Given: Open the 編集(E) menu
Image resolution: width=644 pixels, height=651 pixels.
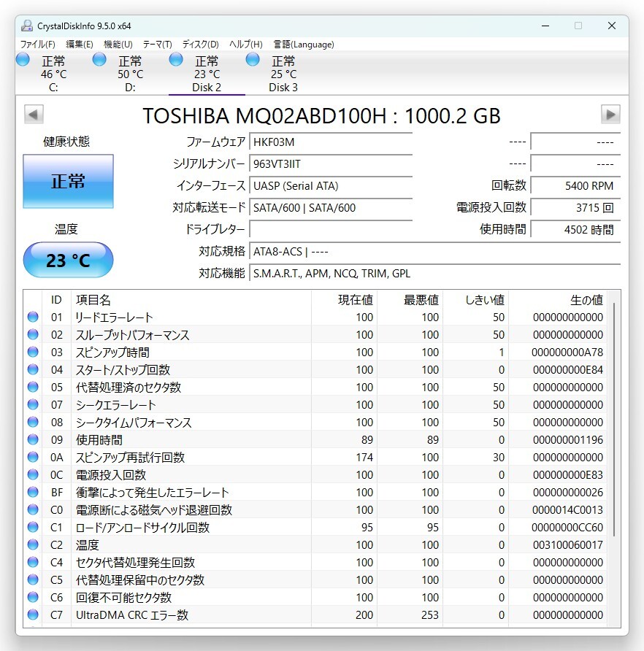Looking at the screenshot, I should 79,44.
